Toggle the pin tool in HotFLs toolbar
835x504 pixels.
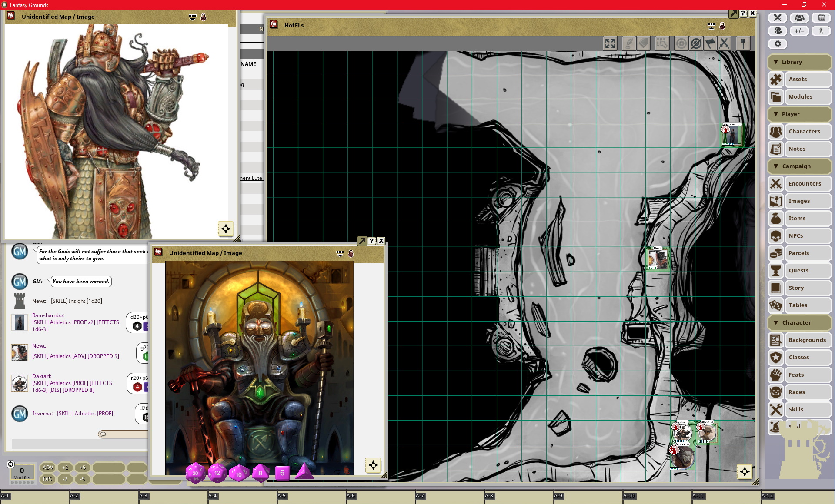(743, 43)
